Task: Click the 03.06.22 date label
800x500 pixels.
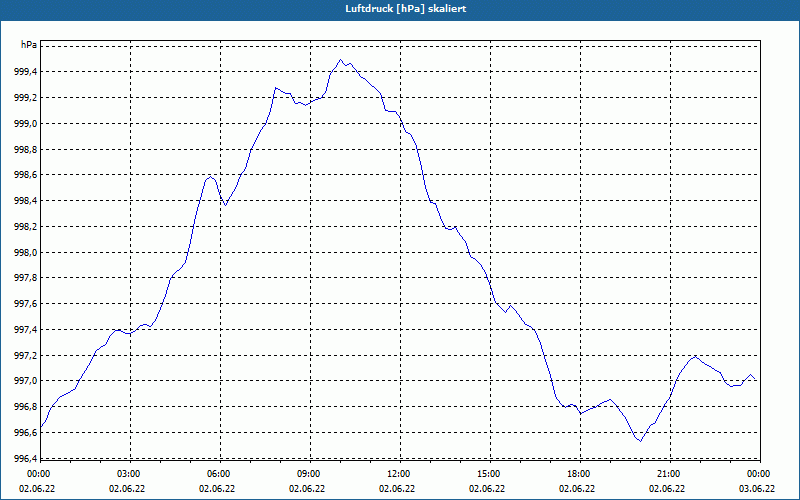Action: (757, 489)
